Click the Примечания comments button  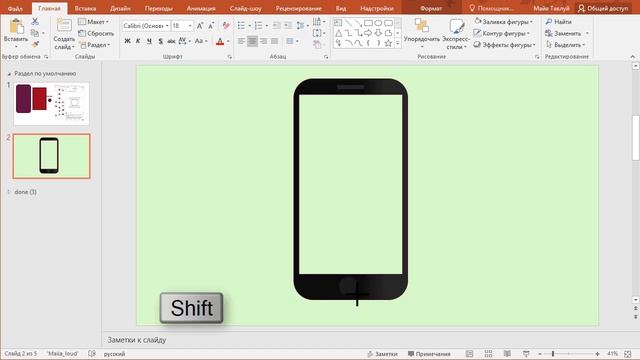pyautogui.click(x=429, y=354)
